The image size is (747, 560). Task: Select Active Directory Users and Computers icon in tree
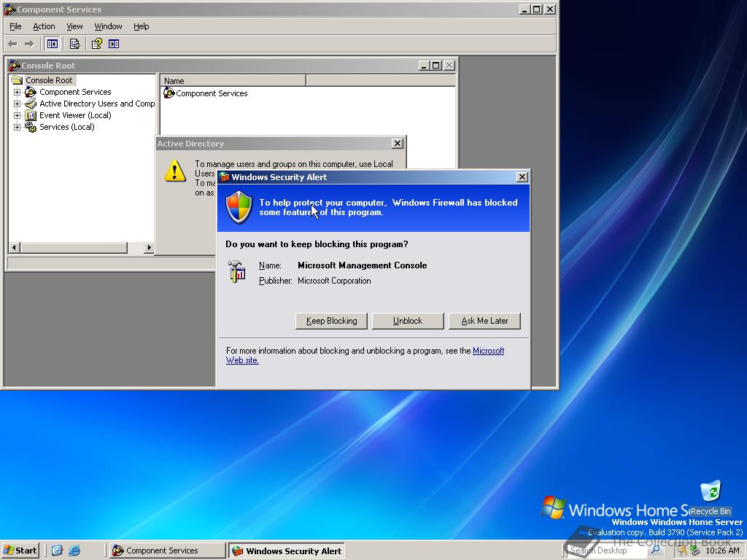pyautogui.click(x=31, y=104)
